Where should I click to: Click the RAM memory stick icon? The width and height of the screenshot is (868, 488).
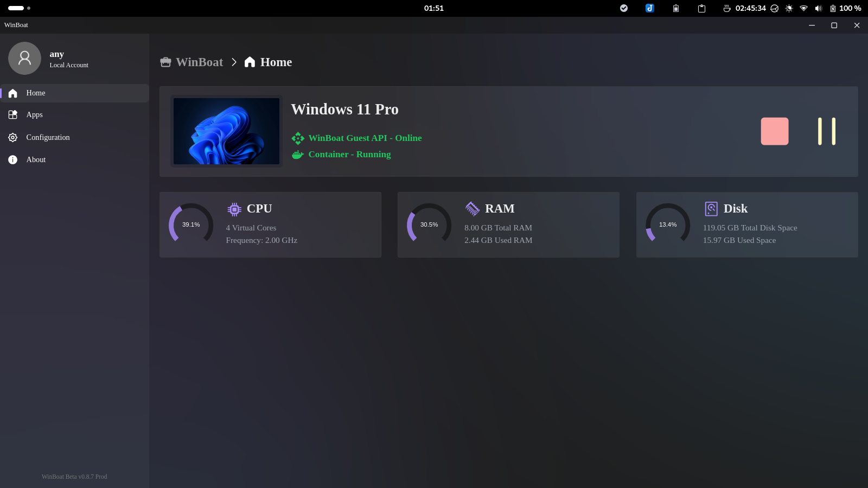473,209
